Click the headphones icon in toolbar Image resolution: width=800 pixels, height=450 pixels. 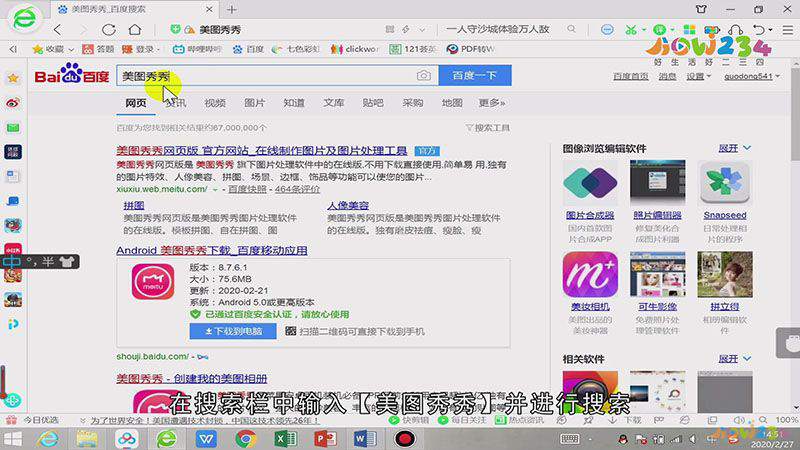coord(736,30)
